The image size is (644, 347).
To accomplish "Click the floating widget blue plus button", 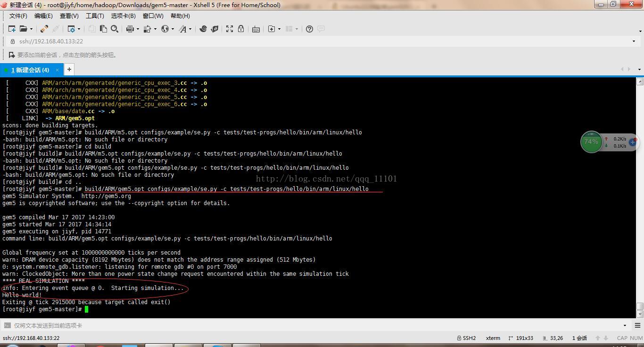I will click(x=633, y=142).
